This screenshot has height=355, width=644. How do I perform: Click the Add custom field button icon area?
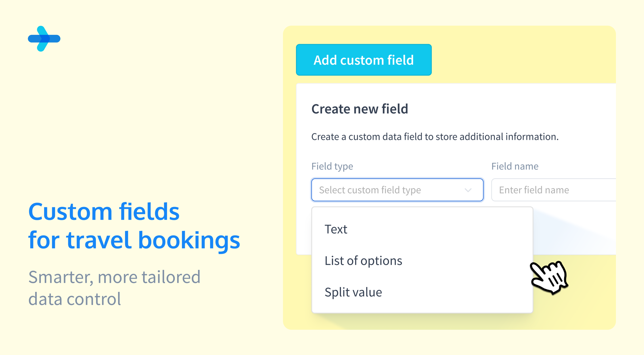click(x=364, y=60)
